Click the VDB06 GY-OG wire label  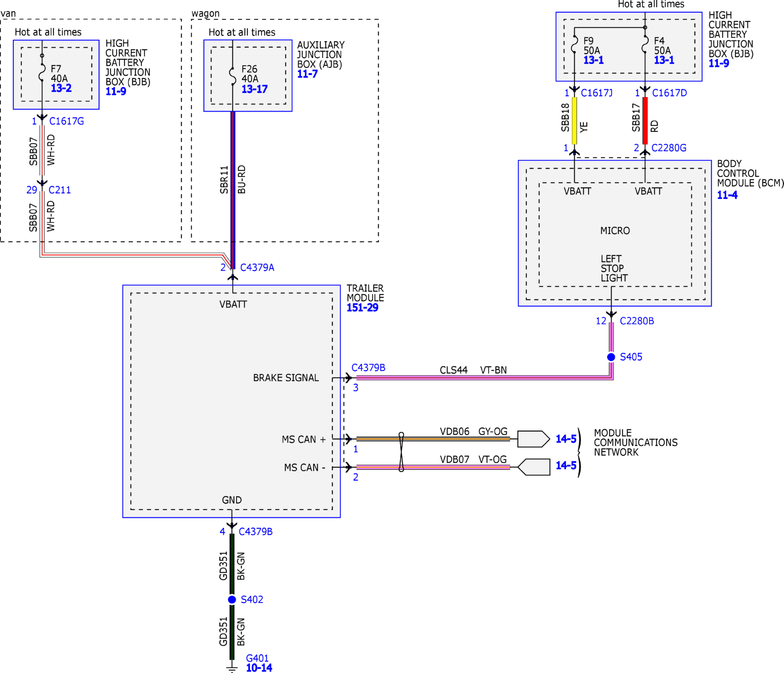pos(473,431)
